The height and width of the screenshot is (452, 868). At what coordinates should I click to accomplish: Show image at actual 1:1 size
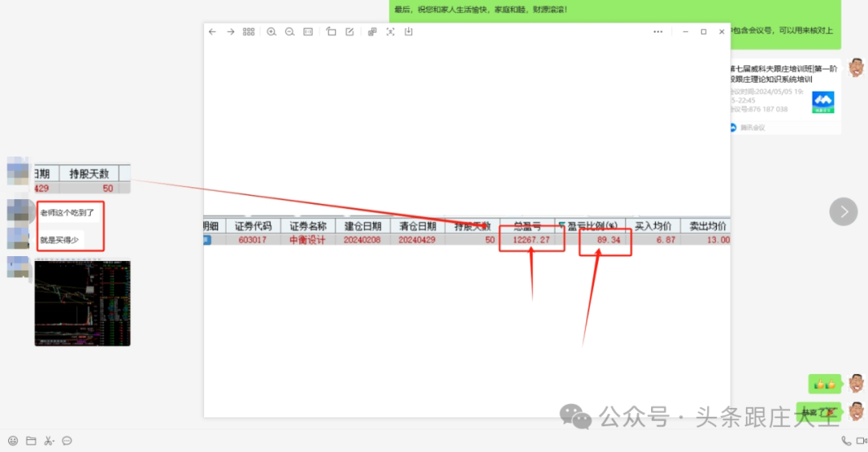point(308,32)
